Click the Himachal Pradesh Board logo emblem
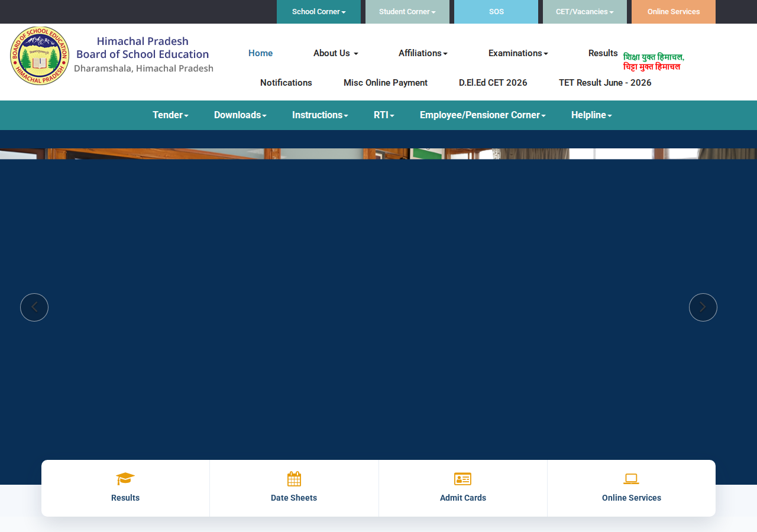 click(x=40, y=56)
